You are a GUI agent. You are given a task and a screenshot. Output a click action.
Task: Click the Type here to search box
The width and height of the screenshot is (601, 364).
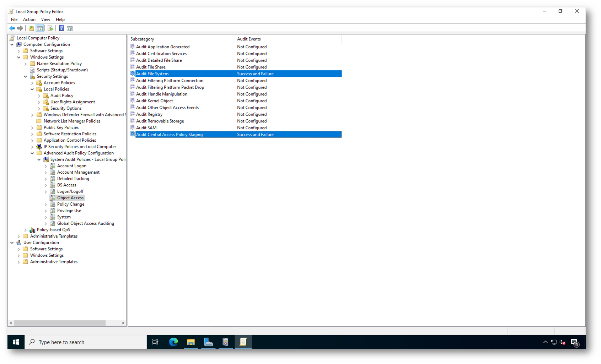point(85,342)
